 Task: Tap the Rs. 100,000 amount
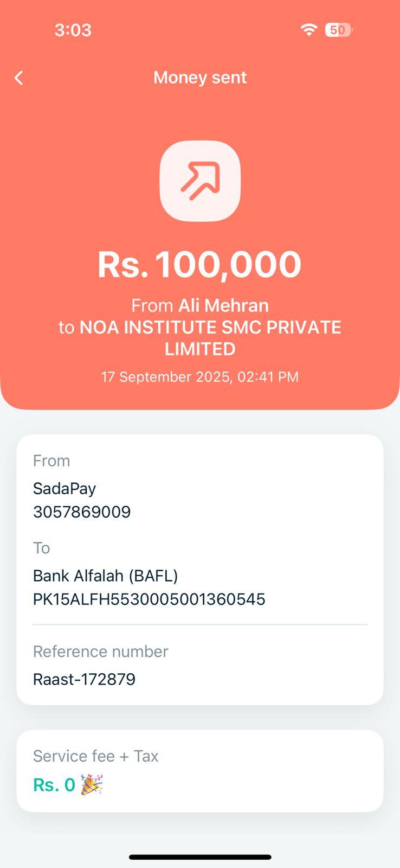pos(199,265)
